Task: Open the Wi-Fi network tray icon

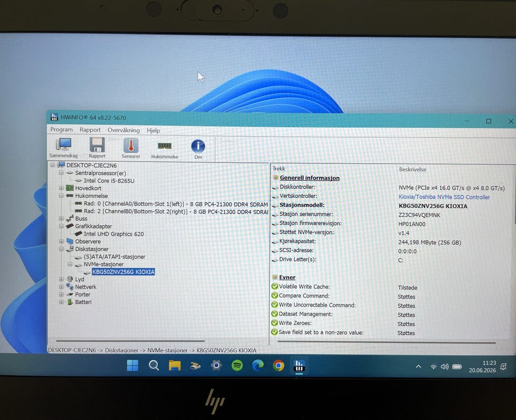Action: tap(434, 367)
